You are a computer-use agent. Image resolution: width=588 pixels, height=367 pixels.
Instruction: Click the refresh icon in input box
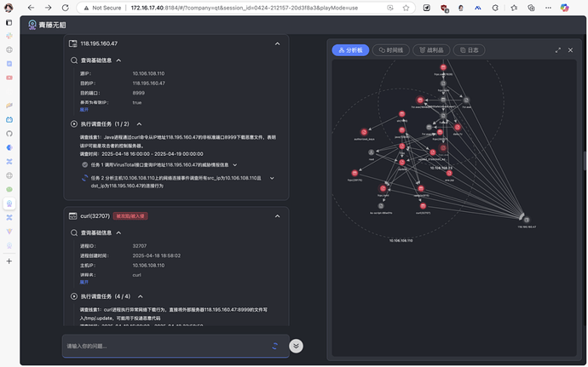[x=274, y=347]
